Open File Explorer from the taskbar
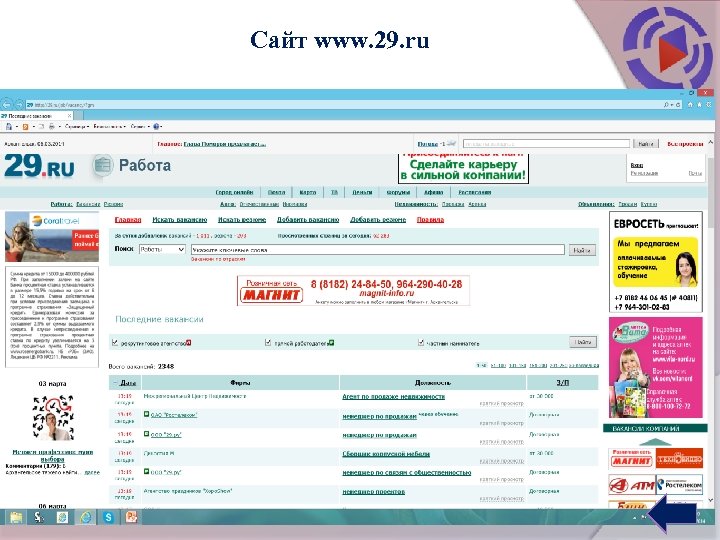The width and height of the screenshot is (720, 540). click(x=16, y=518)
